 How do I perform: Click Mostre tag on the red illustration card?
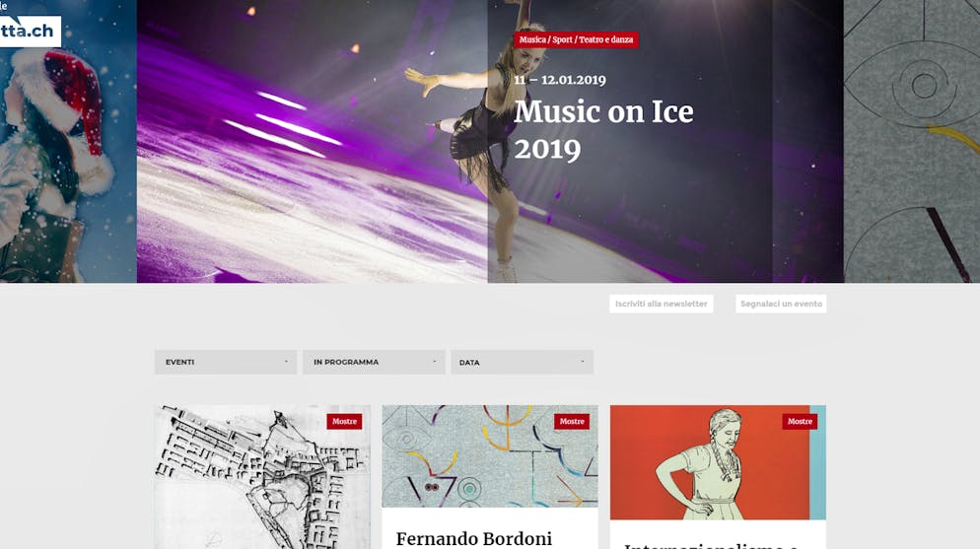[x=800, y=422]
